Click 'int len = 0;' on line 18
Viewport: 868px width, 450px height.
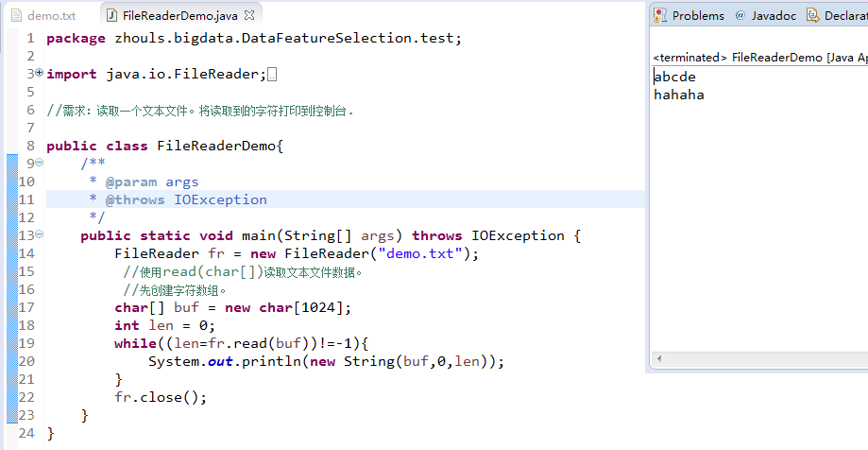(x=165, y=325)
